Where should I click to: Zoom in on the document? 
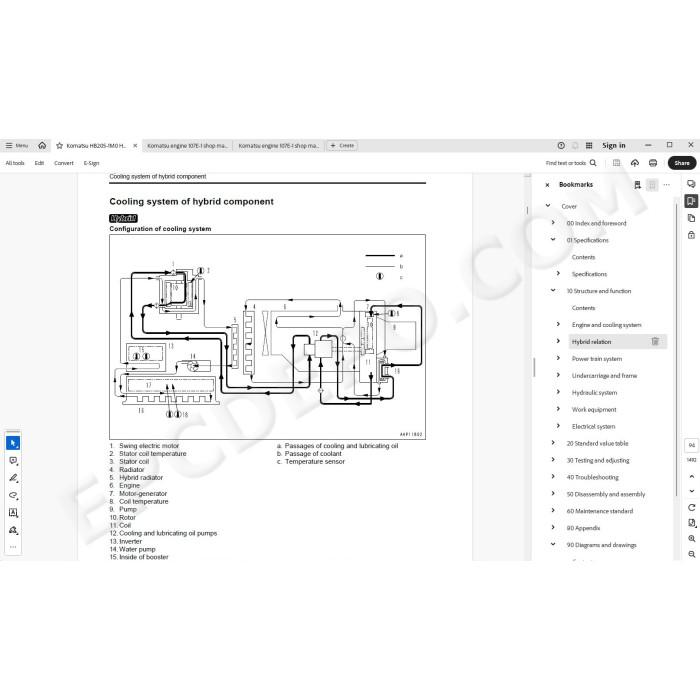pyautogui.click(x=692, y=539)
